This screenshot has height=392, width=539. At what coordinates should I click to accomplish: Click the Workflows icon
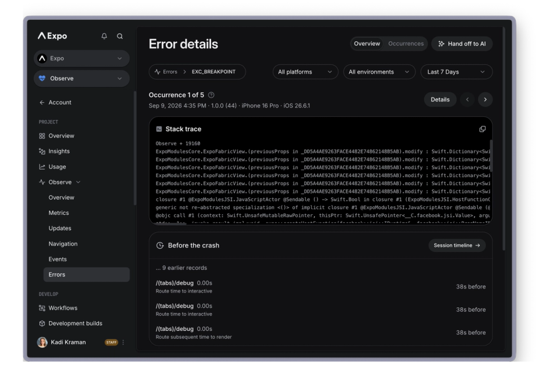point(42,308)
